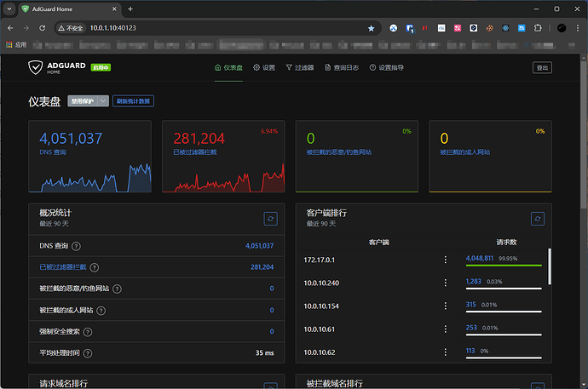Show help for DNS 查询 row

(x=76, y=246)
